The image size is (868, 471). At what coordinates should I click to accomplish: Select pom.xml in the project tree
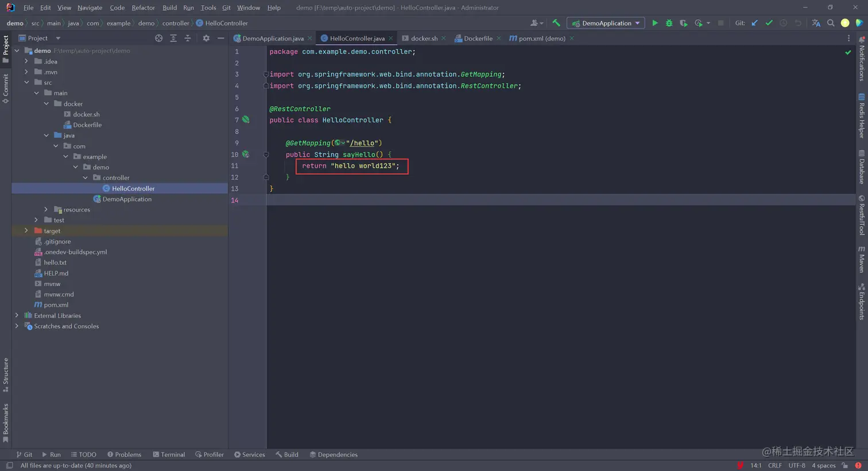(56, 305)
